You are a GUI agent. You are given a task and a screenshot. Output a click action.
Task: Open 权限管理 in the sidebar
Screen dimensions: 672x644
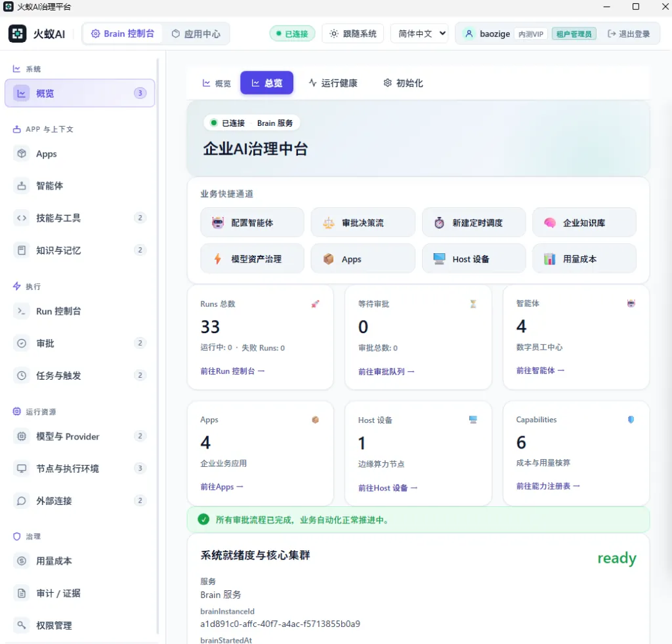[79, 625]
